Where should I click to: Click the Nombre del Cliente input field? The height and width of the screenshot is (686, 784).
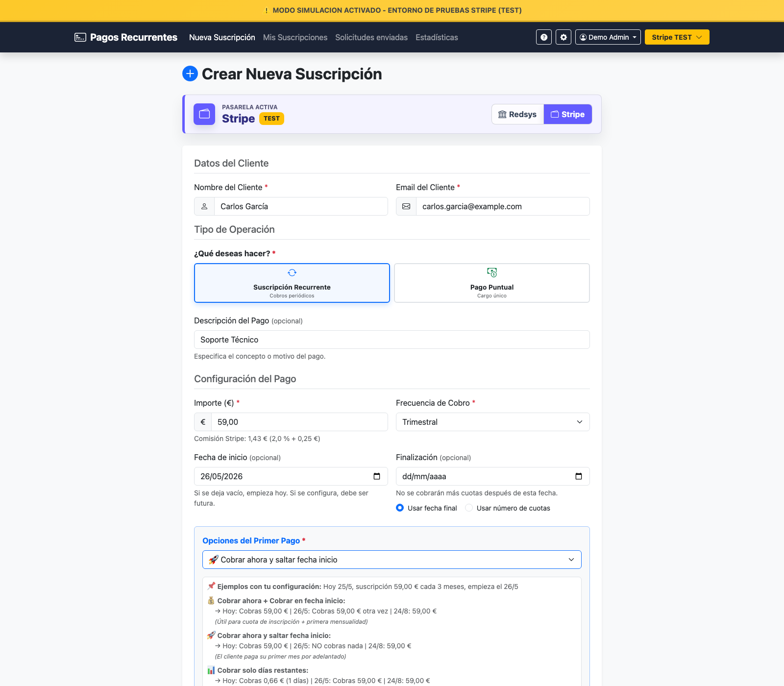[301, 206]
